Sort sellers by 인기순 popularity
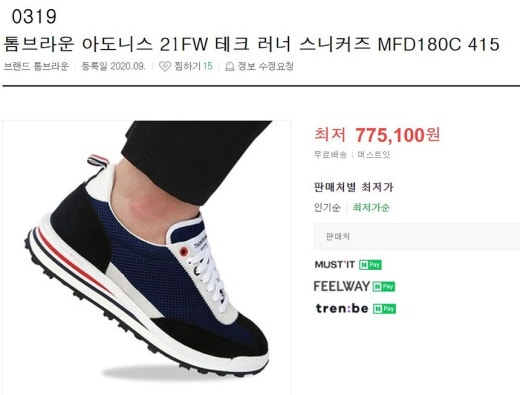 327,208
